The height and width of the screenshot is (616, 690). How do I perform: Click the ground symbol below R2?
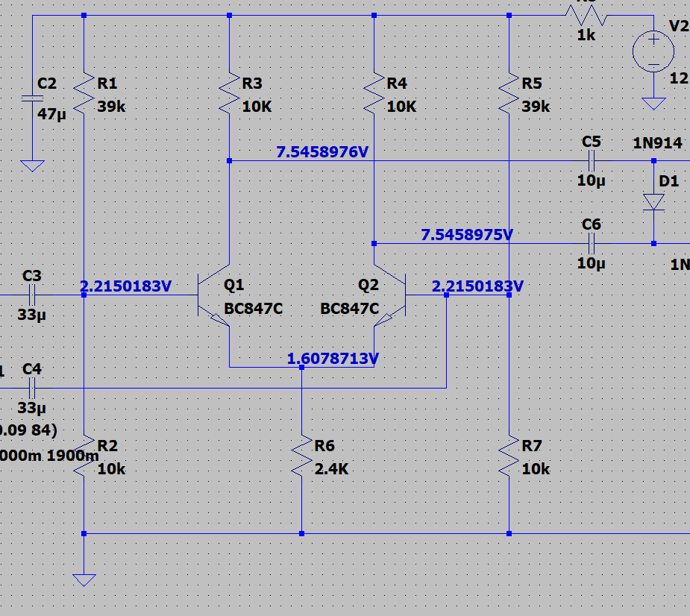tap(84, 580)
